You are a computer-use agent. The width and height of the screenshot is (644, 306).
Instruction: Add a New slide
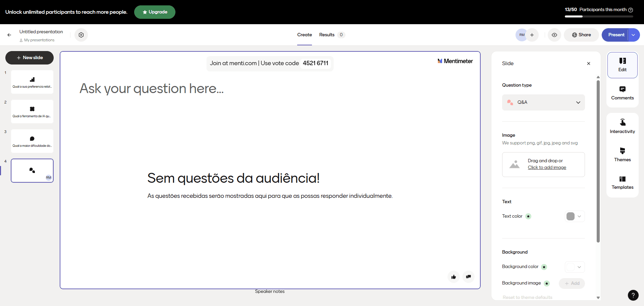point(30,58)
